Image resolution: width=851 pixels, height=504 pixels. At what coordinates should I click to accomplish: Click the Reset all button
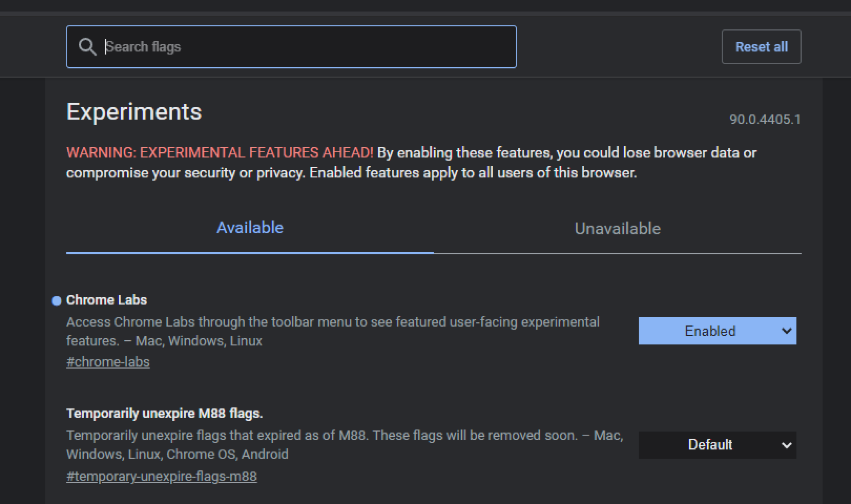coord(761,47)
